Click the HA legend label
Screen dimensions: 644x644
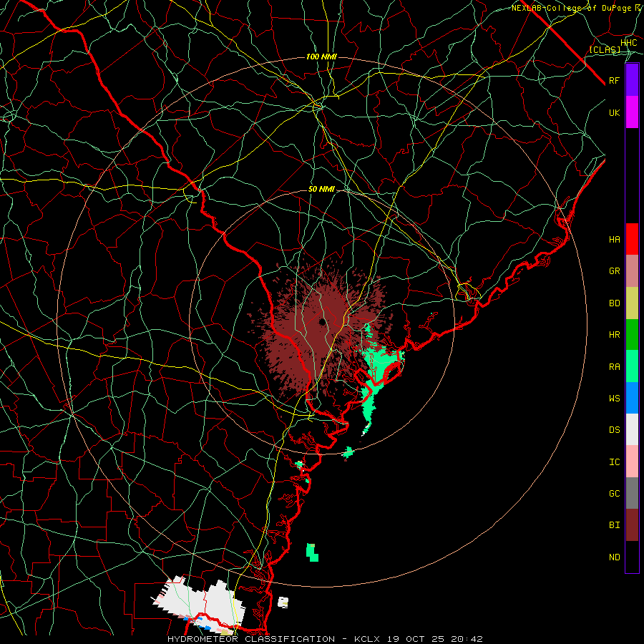(614, 240)
